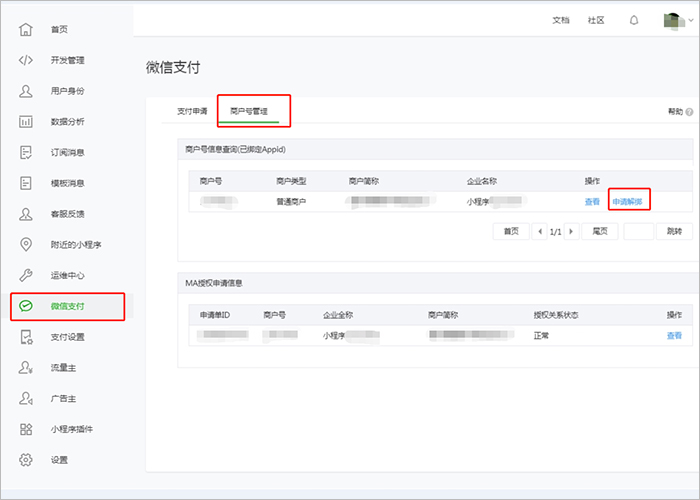Click the 商户号信息查询(已绑定Appid) section title
Image resolution: width=700 pixels, height=500 pixels.
[235, 150]
